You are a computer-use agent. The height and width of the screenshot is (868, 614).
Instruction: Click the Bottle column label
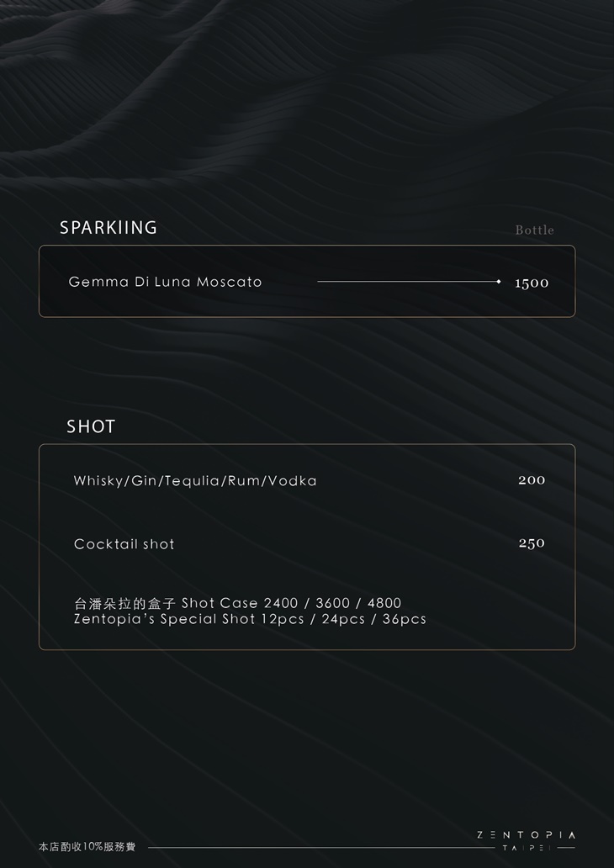pos(534,230)
